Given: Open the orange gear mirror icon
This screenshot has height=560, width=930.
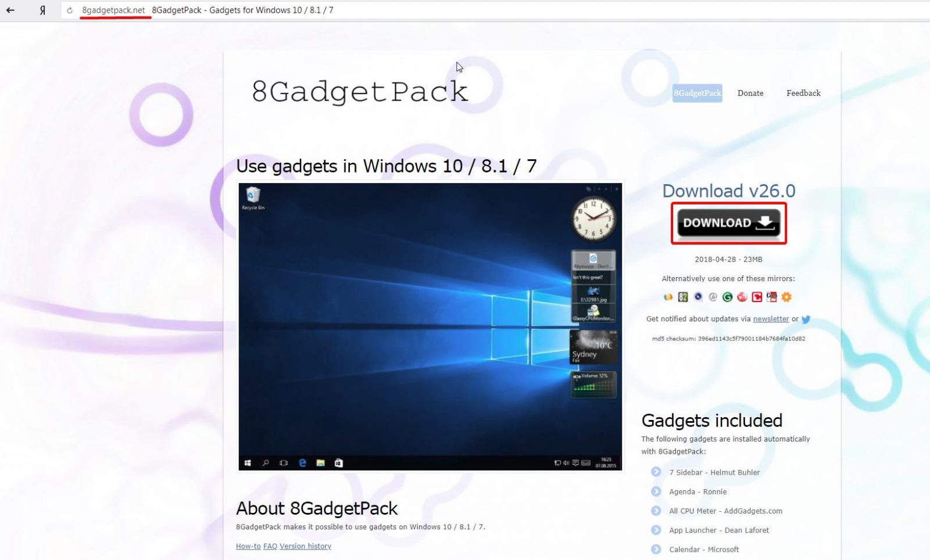Looking at the screenshot, I should [x=786, y=297].
